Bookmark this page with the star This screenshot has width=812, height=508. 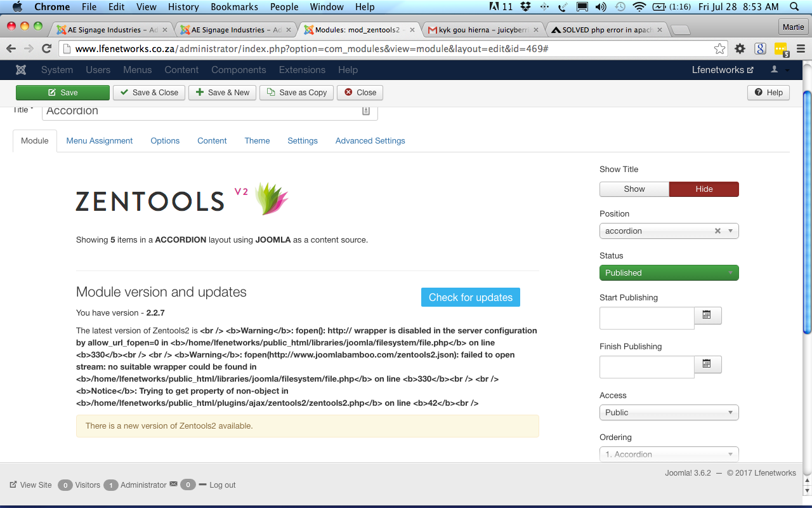[719, 49]
